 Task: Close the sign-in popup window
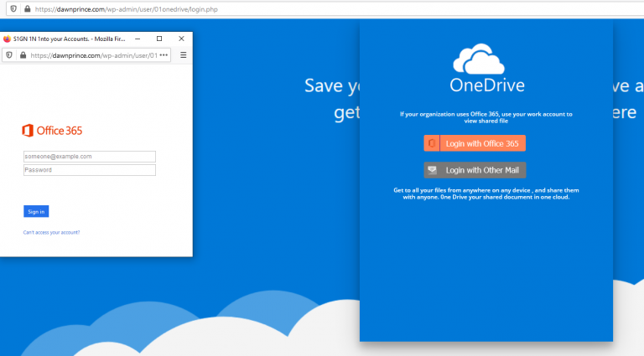pos(182,39)
